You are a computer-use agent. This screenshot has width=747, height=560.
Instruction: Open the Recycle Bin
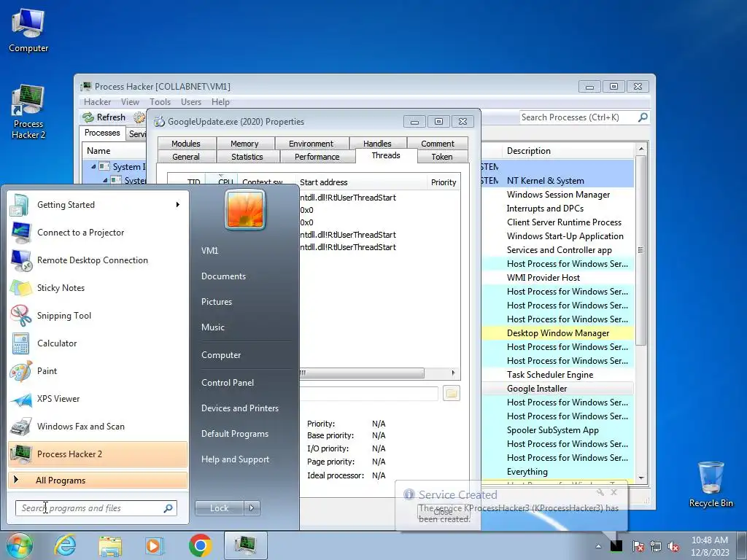pyautogui.click(x=711, y=484)
